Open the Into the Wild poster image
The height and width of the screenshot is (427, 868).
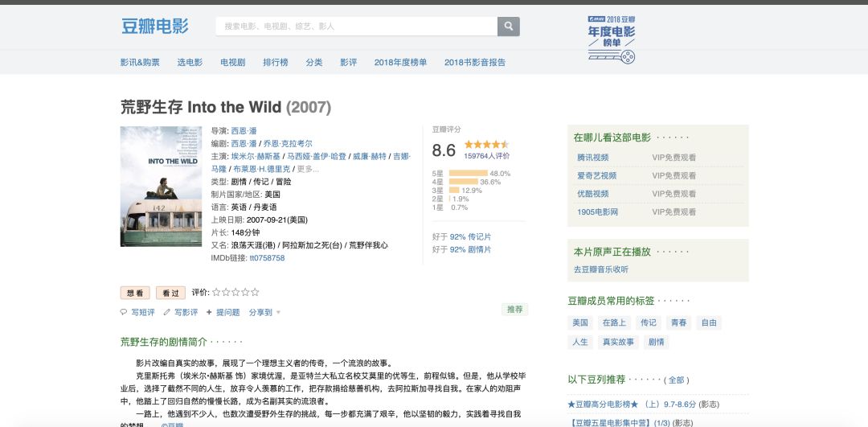click(161, 186)
